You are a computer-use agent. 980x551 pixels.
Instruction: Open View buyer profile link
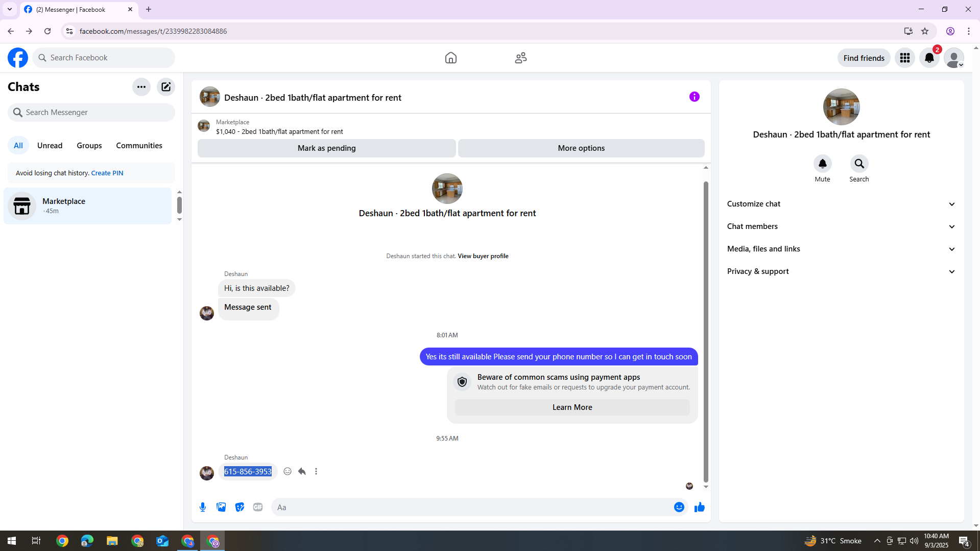[483, 256]
